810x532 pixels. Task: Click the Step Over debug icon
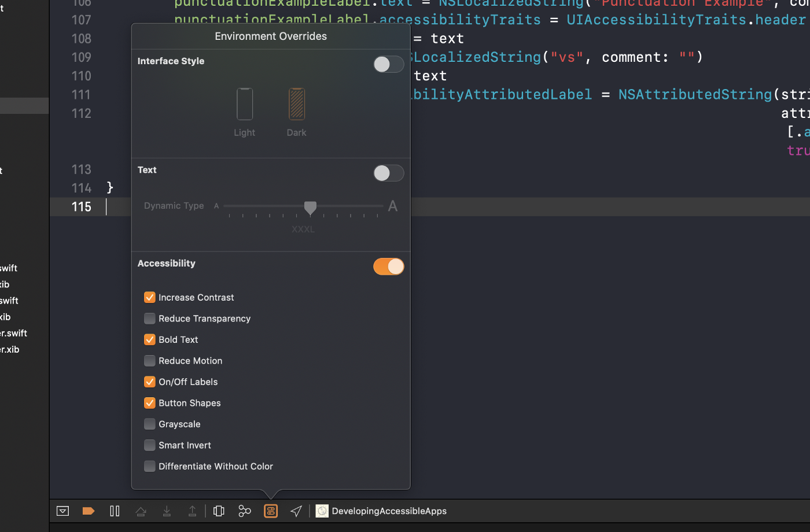141,511
